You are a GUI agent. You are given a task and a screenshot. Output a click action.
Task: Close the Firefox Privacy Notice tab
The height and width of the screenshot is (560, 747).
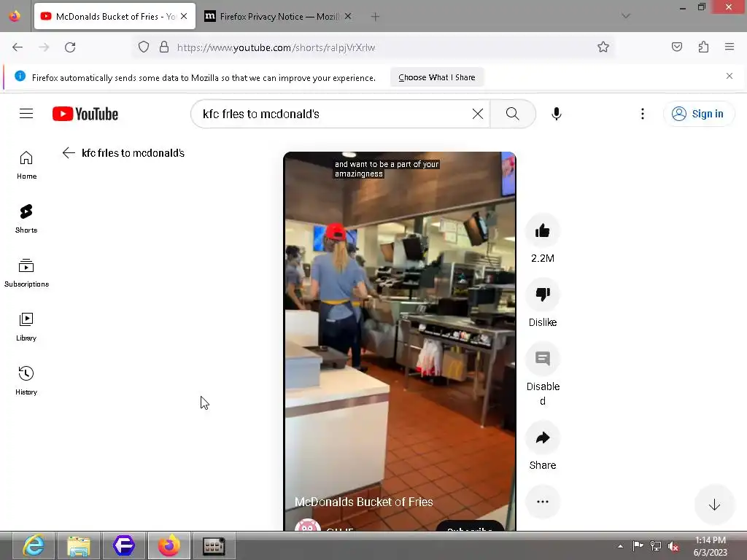348,16
